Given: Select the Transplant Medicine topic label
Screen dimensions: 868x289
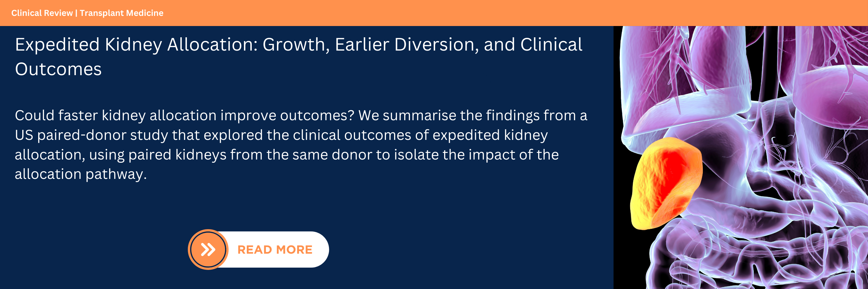Looking at the screenshot, I should pos(121,13).
